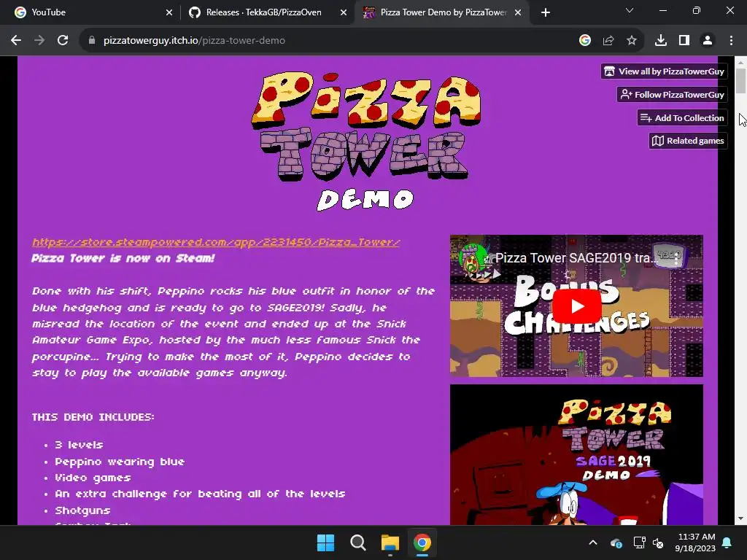Click the browser forward arrow

coord(39,41)
